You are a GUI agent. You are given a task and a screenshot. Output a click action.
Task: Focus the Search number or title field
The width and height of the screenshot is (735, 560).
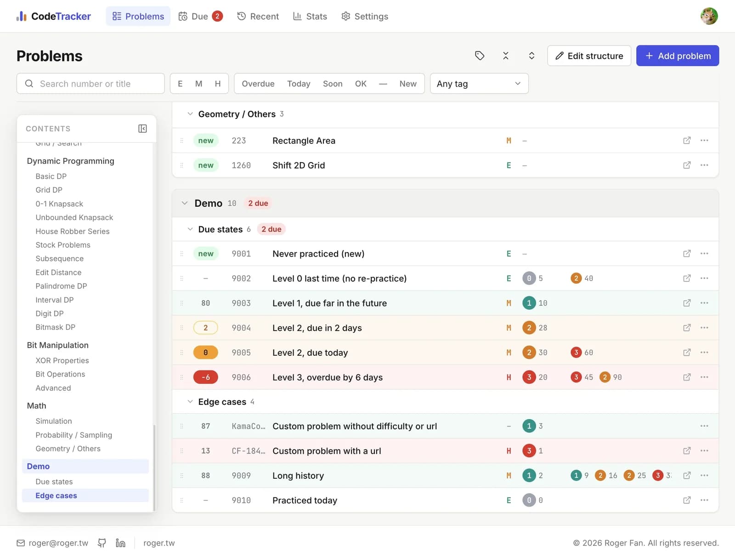coord(90,84)
